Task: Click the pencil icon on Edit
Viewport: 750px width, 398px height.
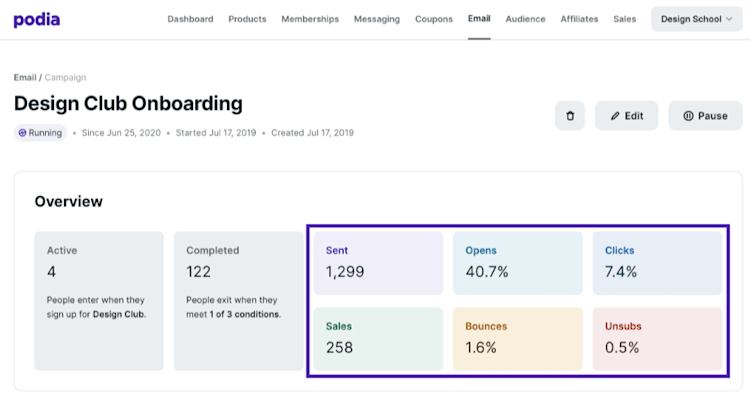Action: (615, 116)
